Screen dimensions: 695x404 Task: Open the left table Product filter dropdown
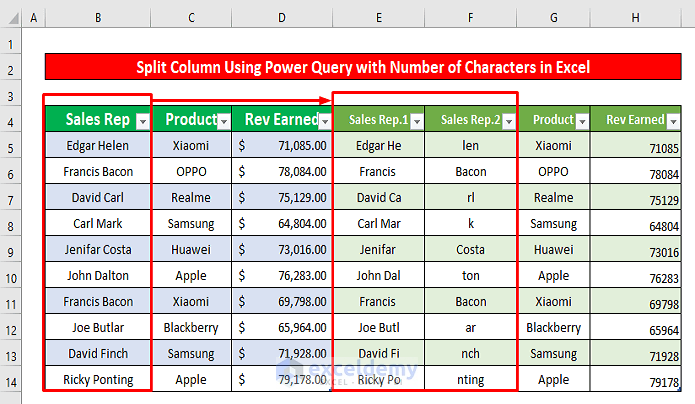225,120
